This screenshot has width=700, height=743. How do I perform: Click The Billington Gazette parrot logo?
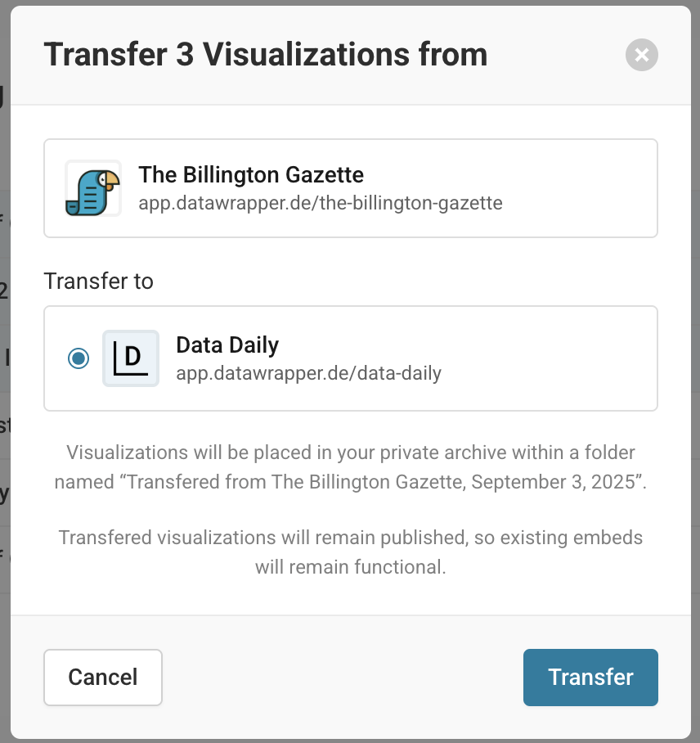pyautogui.click(x=93, y=188)
